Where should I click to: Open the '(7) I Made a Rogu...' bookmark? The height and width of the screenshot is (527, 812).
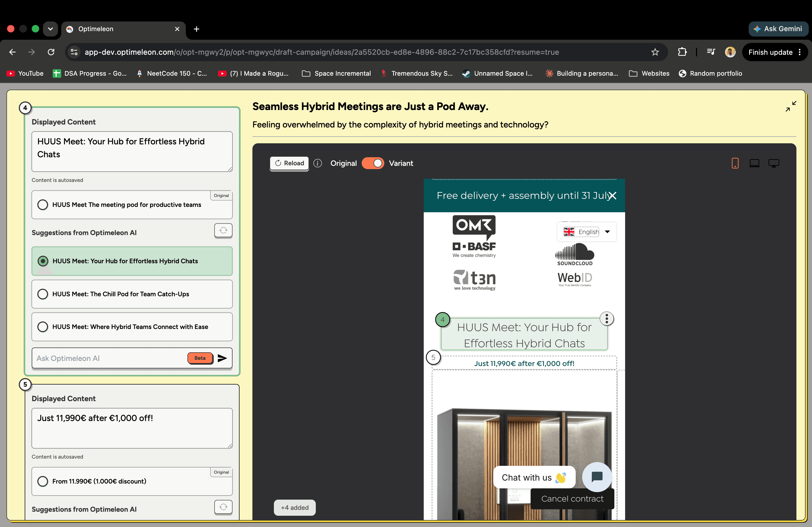click(253, 73)
